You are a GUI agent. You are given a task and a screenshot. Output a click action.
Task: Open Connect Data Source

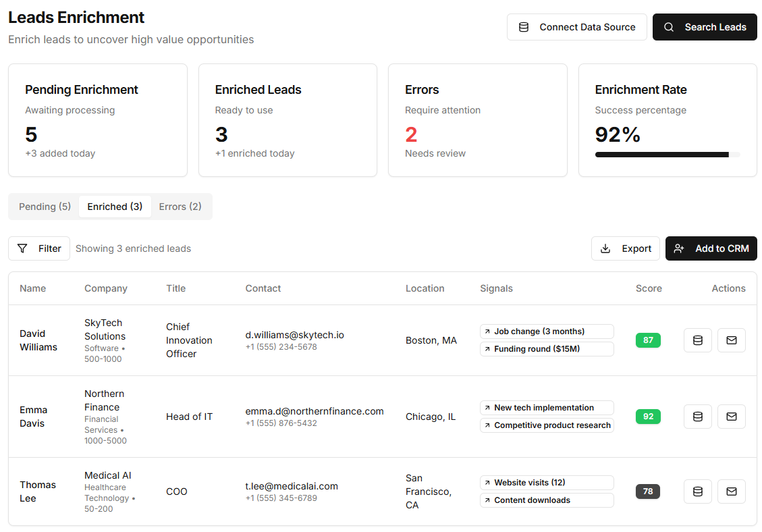pos(577,27)
